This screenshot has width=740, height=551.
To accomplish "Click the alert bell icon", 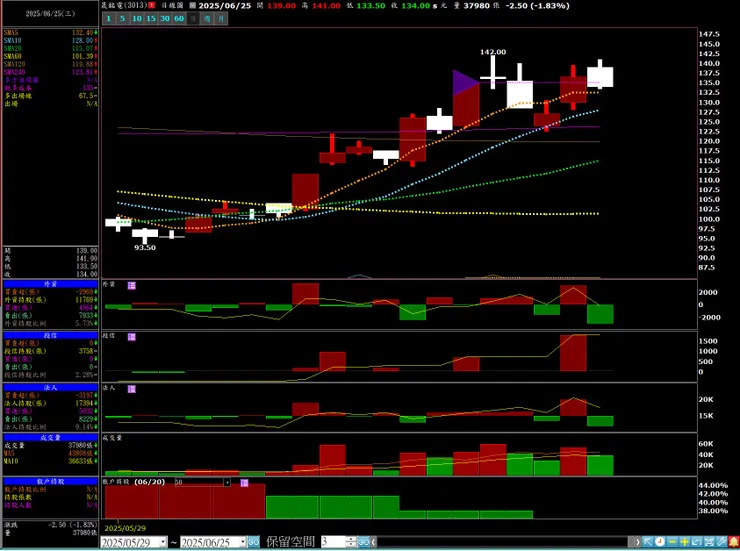I will (734, 542).
